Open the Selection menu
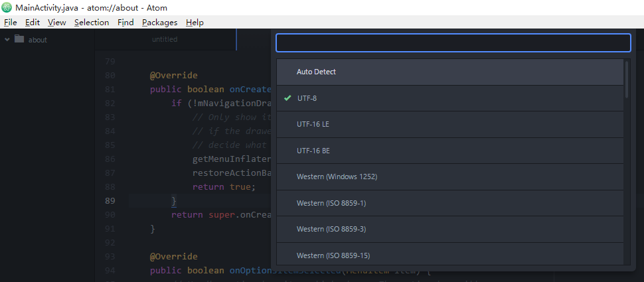Screen dimensions: 644x282 click(92, 23)
